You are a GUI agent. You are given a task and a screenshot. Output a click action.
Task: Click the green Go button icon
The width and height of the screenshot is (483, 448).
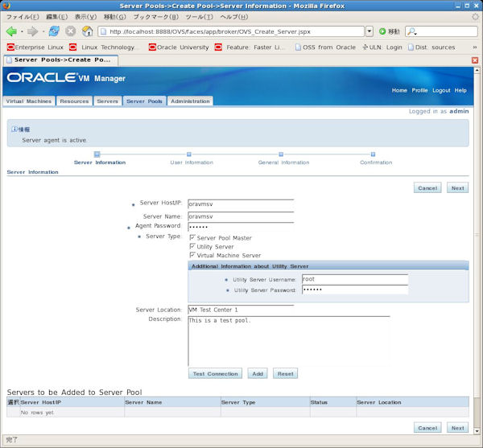[x=382, y=31]
